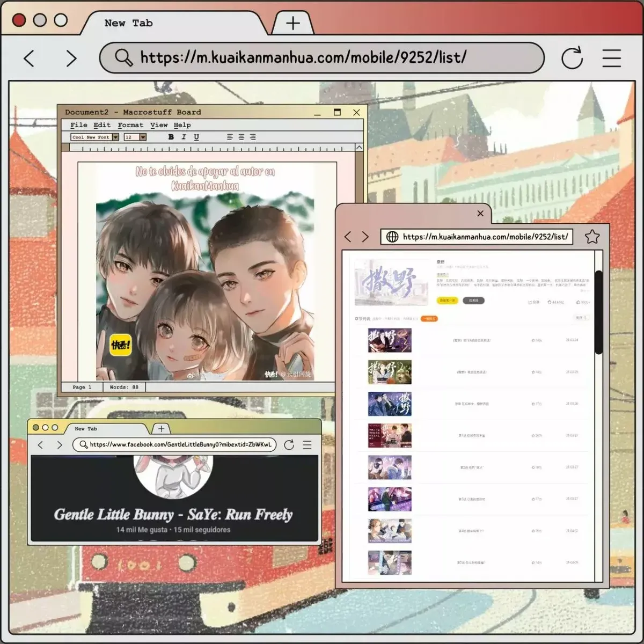Reload the Facebook browser window
This screenshot has height=644, width=644.
tap(289, 444)
